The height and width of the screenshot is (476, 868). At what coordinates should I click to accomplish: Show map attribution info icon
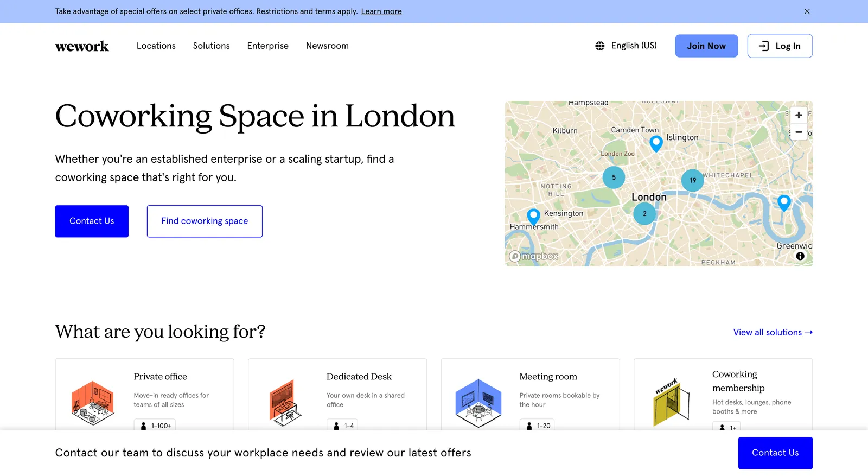[x=800, y=256]
